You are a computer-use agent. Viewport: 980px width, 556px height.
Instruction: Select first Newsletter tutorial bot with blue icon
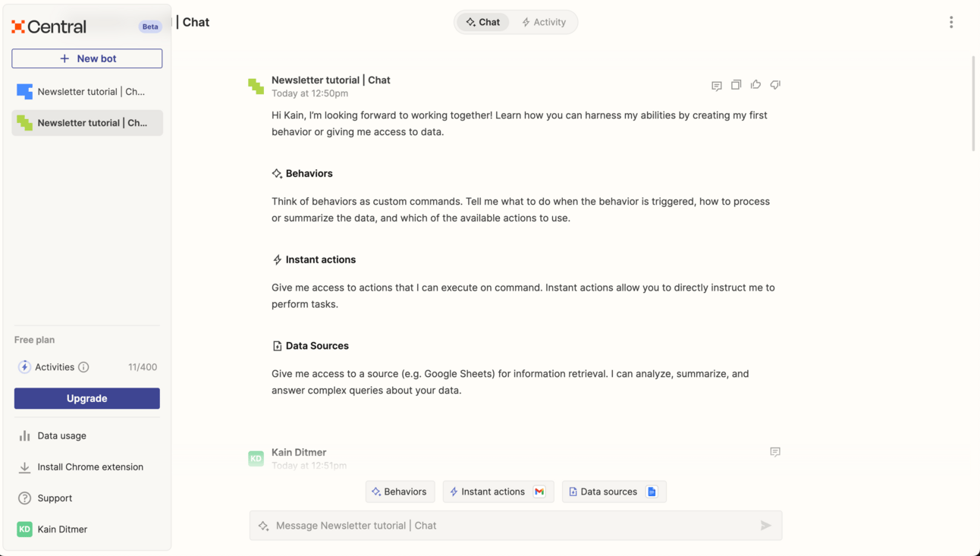[x=87, y=92]
